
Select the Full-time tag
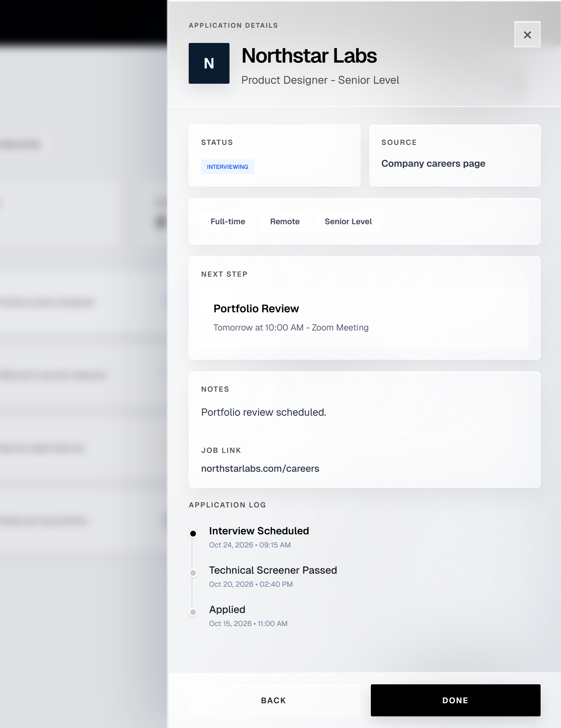228,221
